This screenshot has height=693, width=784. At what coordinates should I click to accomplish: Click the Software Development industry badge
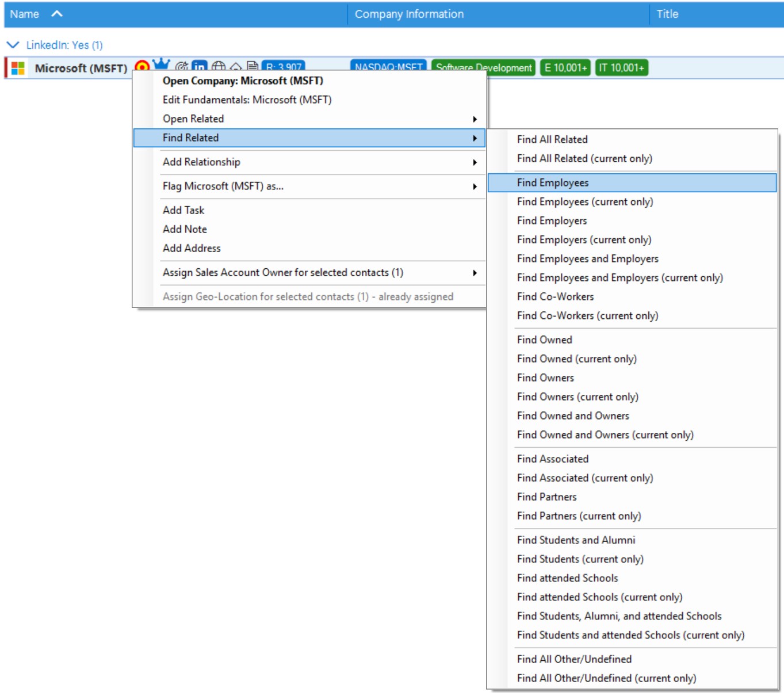coord(483,67)
